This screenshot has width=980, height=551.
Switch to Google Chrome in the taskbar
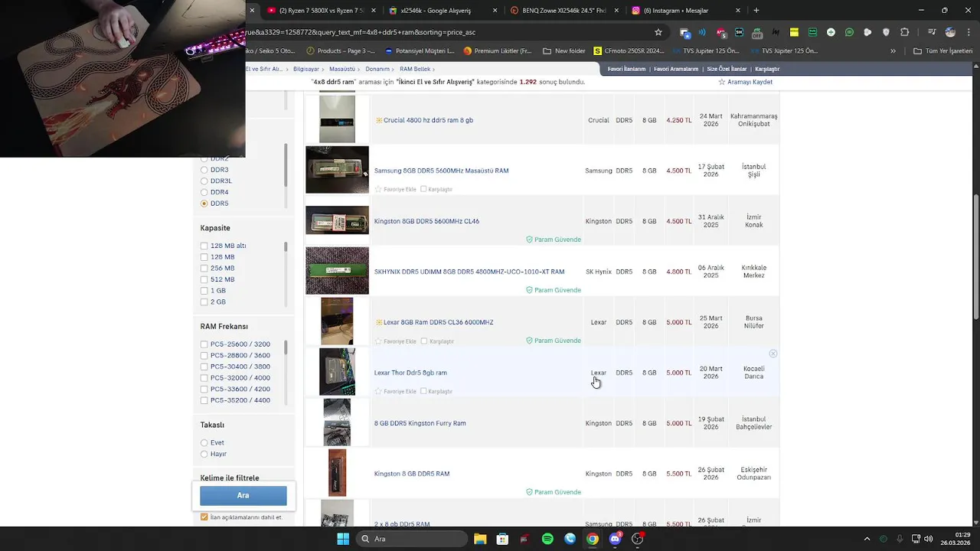tap(593, 539)
